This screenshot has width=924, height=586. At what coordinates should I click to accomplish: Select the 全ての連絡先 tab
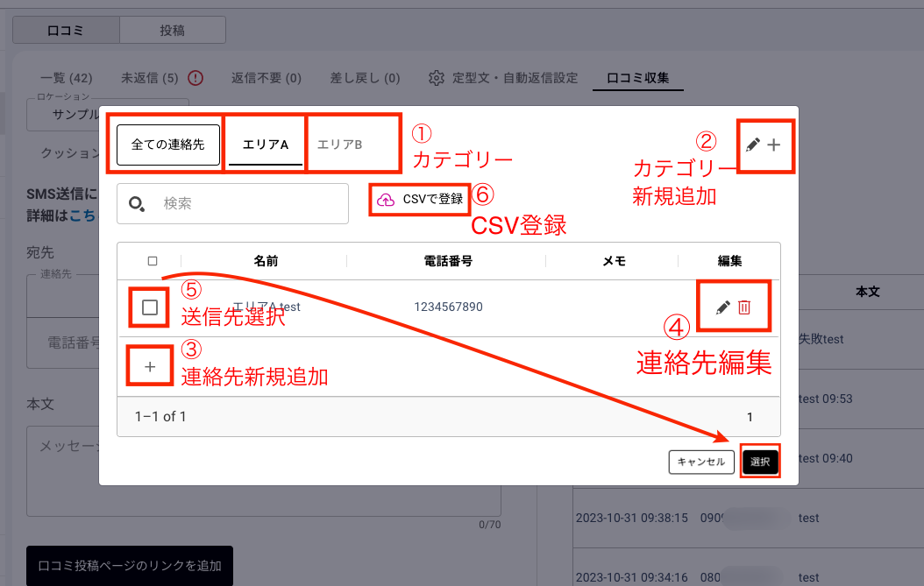pos(167,145)
